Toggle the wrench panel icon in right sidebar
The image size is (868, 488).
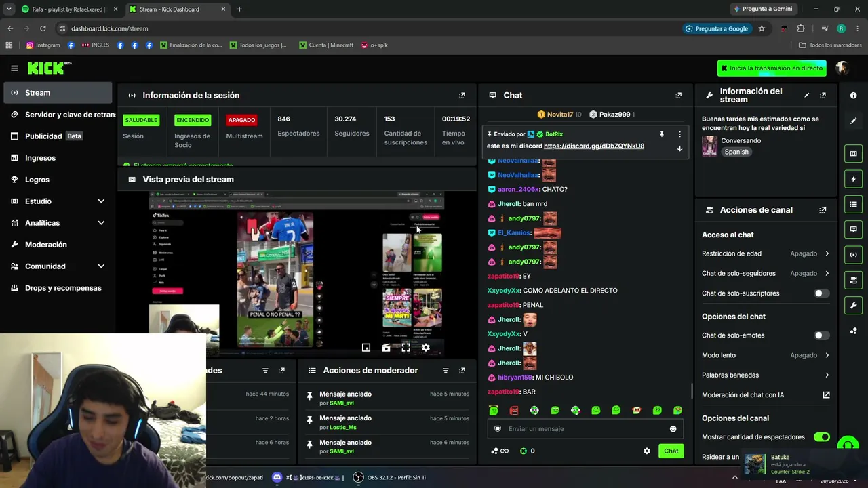coord(853,305)
